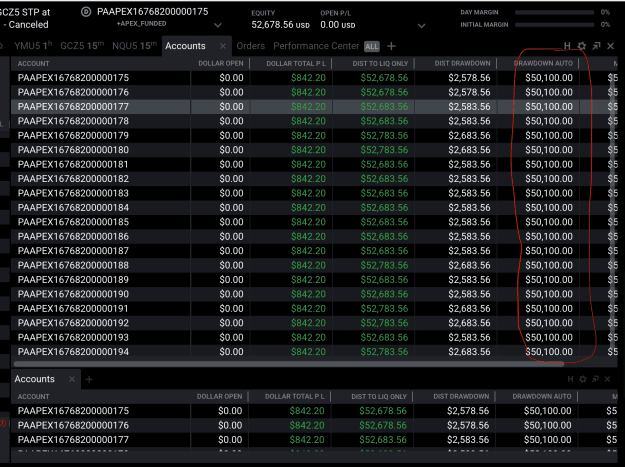Screen dimensions: 625x467
Task: Close the upper Accounts tab with its X
Action: 223,46
